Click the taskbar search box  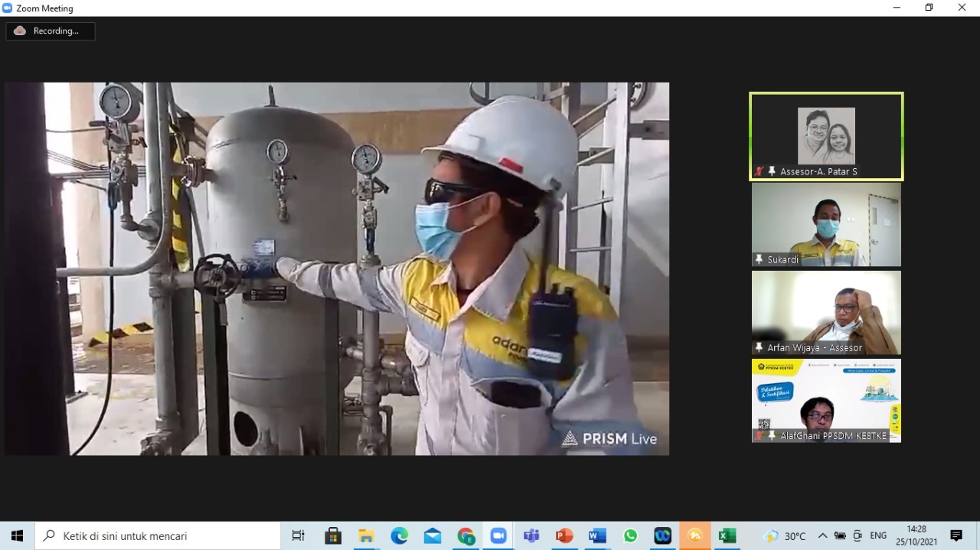(x=158, y=535)
